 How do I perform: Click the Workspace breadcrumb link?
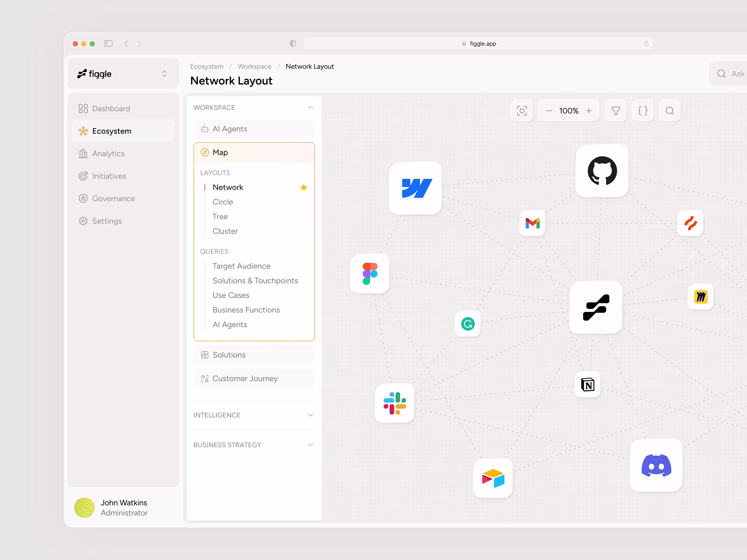(254, 67)
